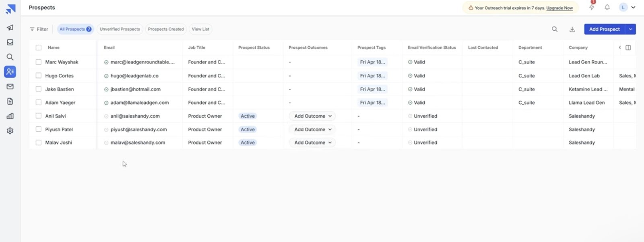Open the Lead Finder magnifier sidebar icon

(10, 57)
